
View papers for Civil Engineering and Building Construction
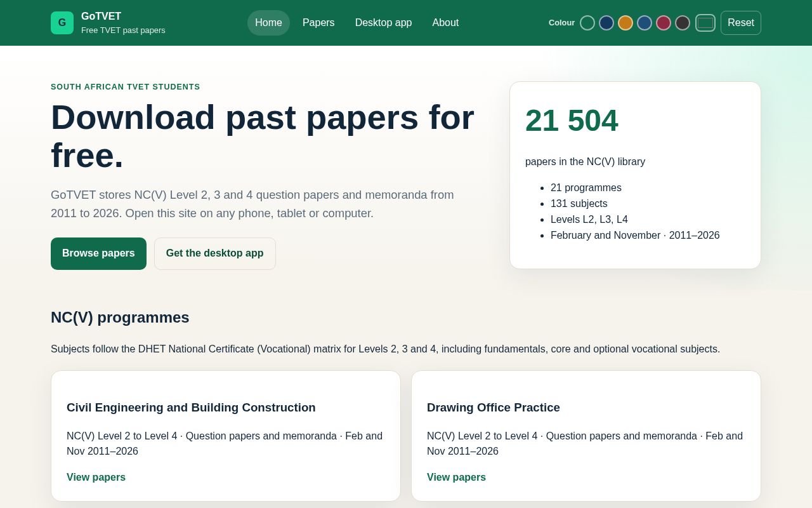[96, 478]
